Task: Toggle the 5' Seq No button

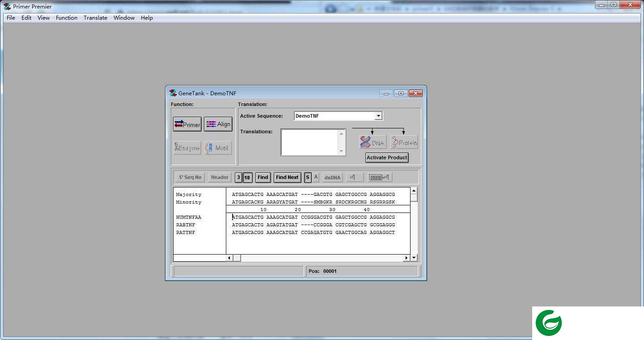Action: (x=190, y=177)
